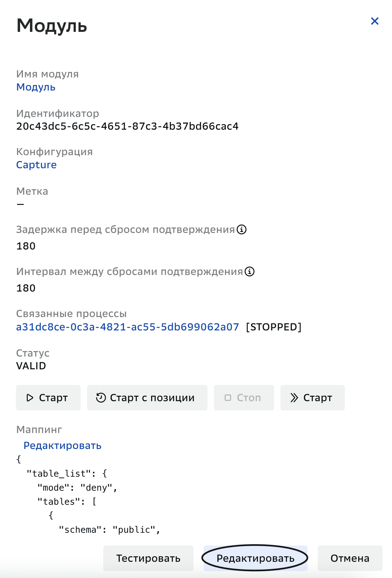This screenshot has width=392, height=578.
Task: Open the info tooltip beside Интервал между сбросами подтверждения
Action: 250,272
